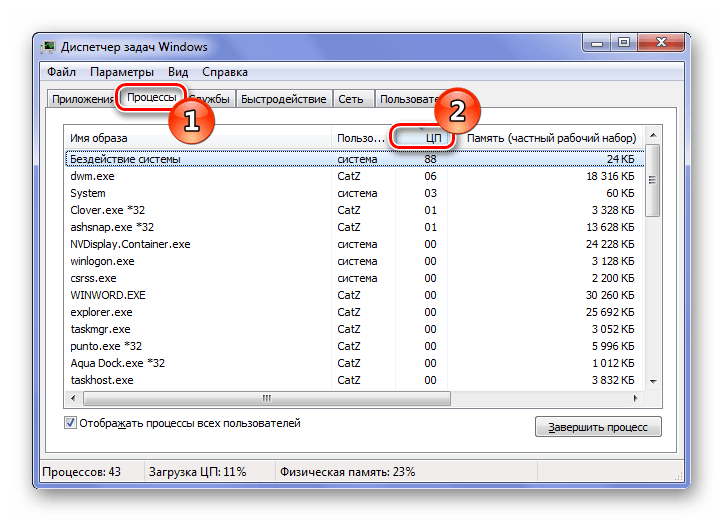Select the winlogon.exe process
Image resolution: width=724 pixels, height=522 pixels.
click(355, 261)
